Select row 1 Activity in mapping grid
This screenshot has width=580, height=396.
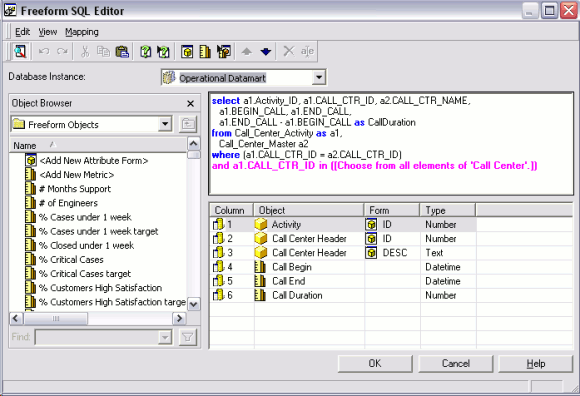coord(343,224)
